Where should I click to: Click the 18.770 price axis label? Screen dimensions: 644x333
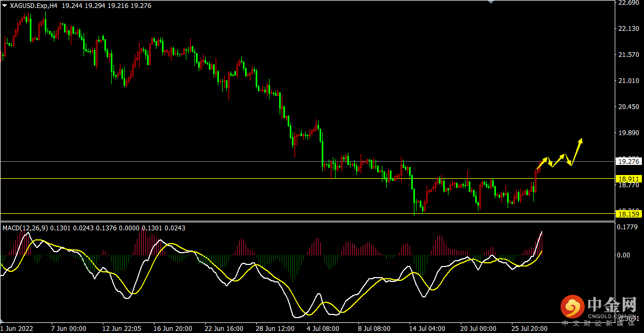(629, 185)
